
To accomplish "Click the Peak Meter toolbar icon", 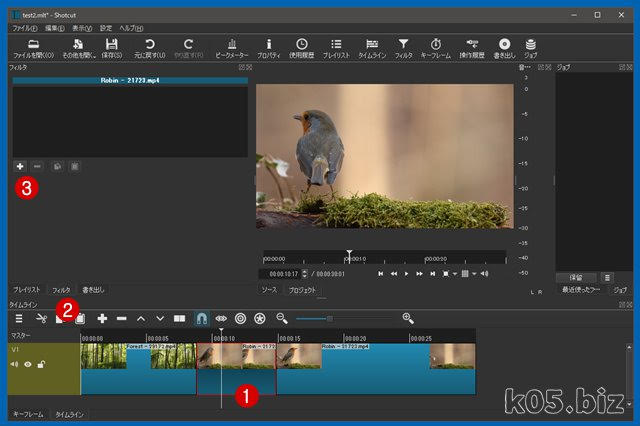I will click(232, 47).
